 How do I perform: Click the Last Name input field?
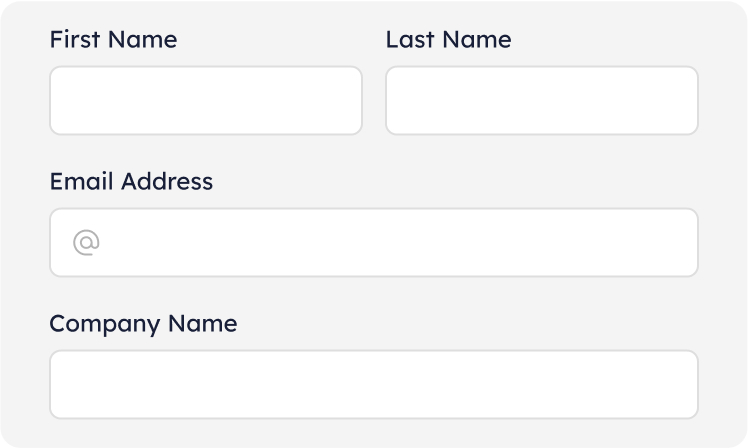coord(541,100)
